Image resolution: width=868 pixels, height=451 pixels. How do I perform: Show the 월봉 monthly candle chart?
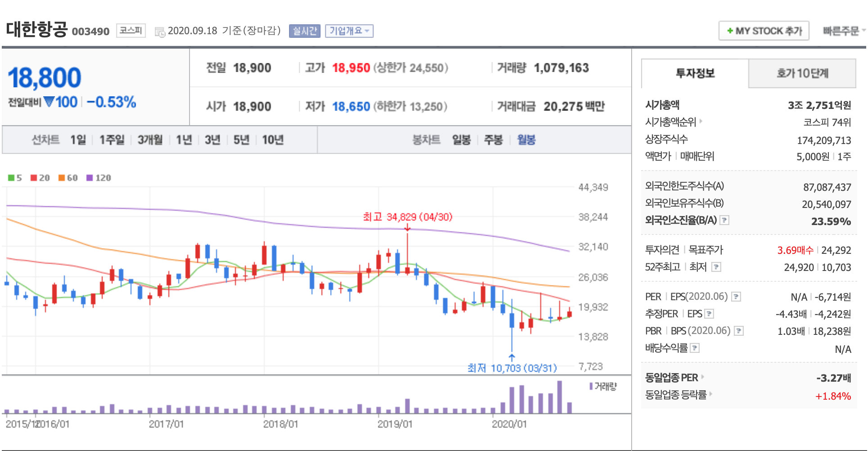click(526, 140)
